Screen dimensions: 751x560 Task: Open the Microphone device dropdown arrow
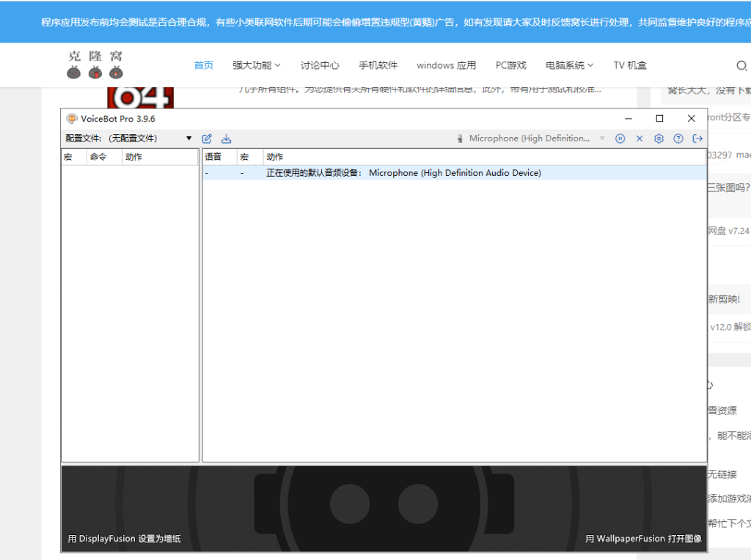pyautogui.click(x=602, y=139)
